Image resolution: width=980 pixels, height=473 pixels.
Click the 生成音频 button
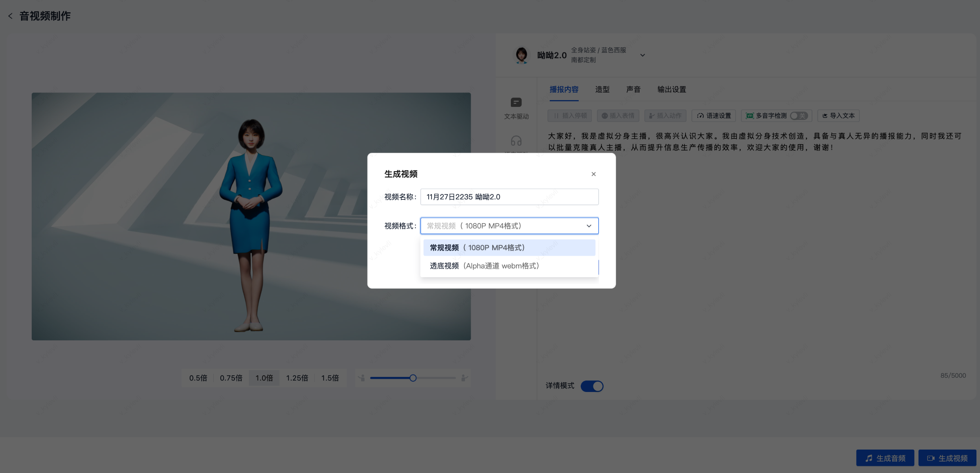(885, 458)
